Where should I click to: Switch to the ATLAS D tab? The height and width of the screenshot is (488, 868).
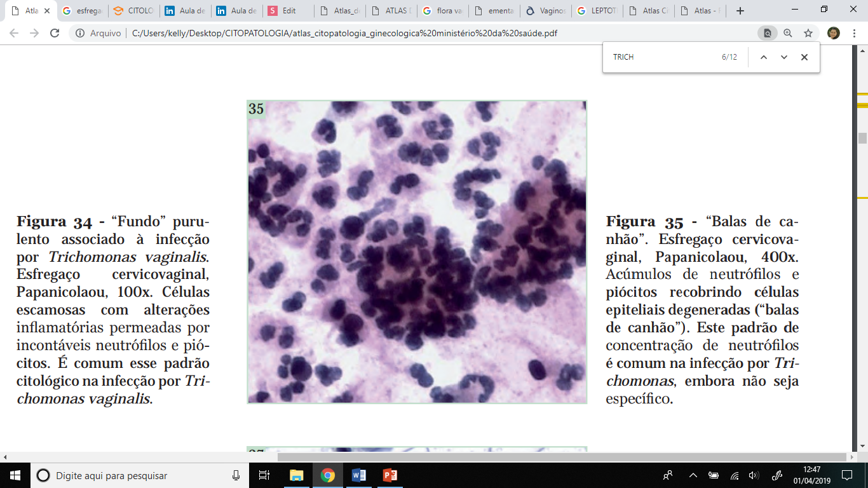391,11
